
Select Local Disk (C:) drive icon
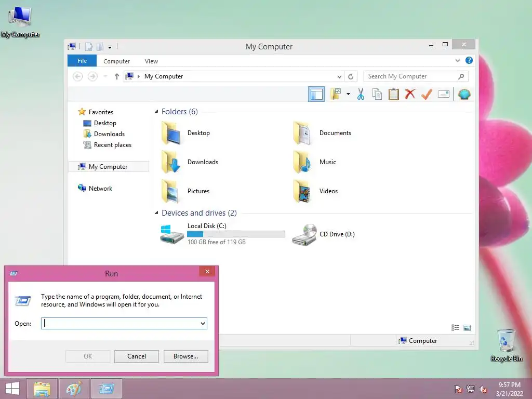point(171,234)
